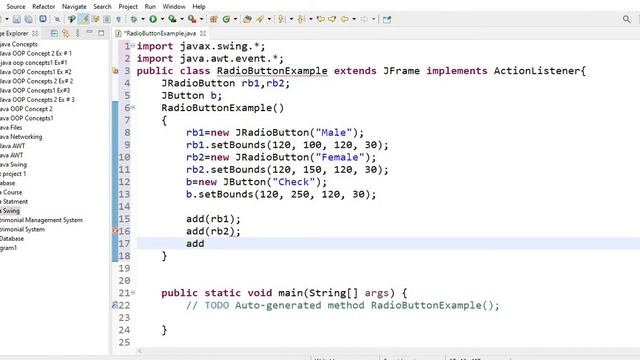Open the External Tools dropdown arrow
640x360 pixels.
(x=201, y=19)
